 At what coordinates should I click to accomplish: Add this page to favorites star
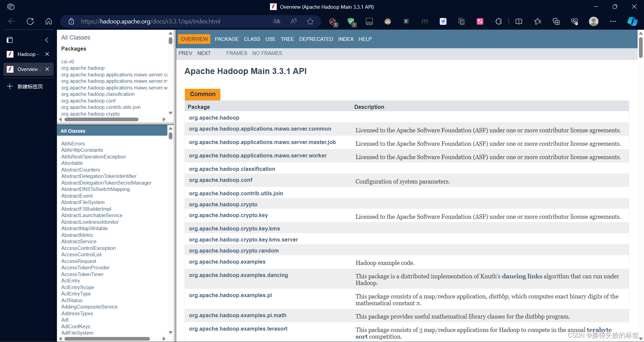[310, 21]
